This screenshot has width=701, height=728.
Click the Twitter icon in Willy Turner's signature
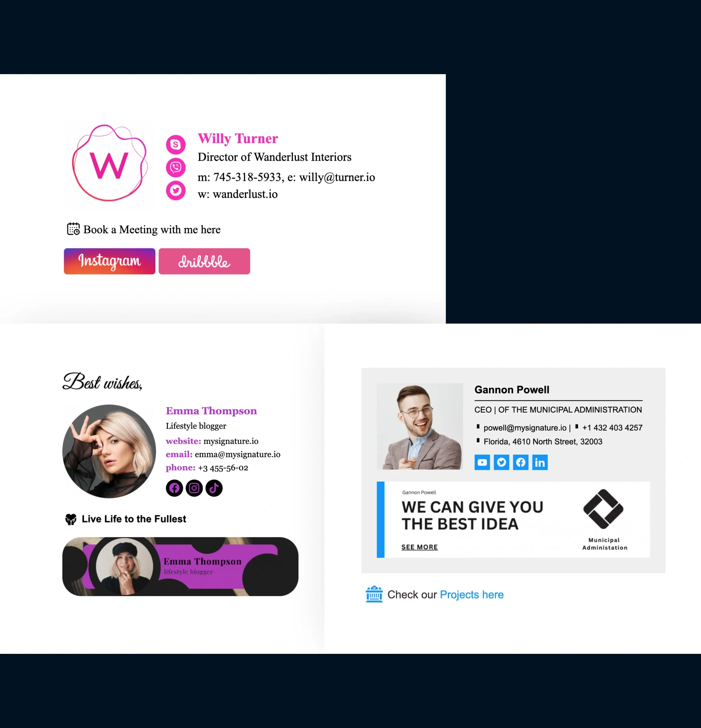[176, 190]
